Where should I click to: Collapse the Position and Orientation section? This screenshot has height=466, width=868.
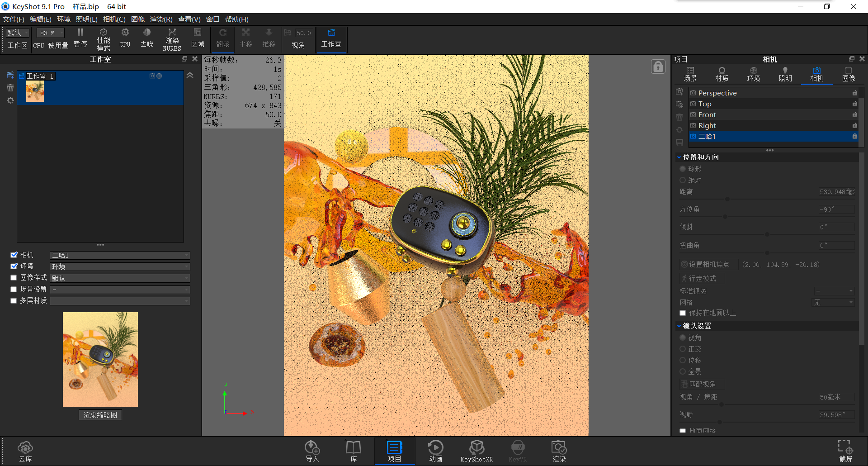click(679, 157)
